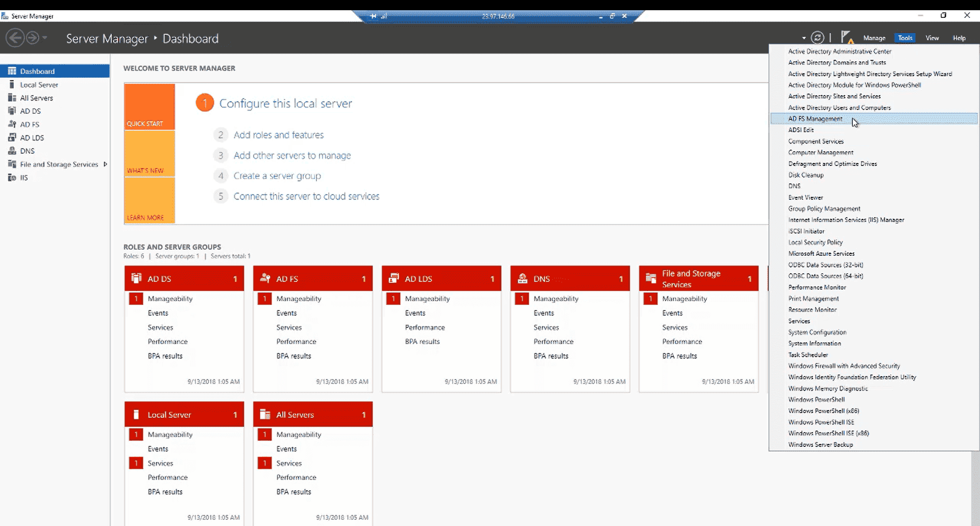Click the refresh icon in header
This screenshot has height=526, width=980.
[x=818, y=38]
